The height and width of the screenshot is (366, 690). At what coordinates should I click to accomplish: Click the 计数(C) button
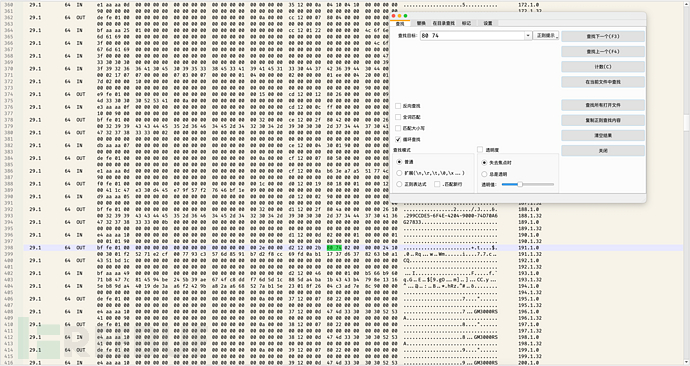[x=603, y=67]
